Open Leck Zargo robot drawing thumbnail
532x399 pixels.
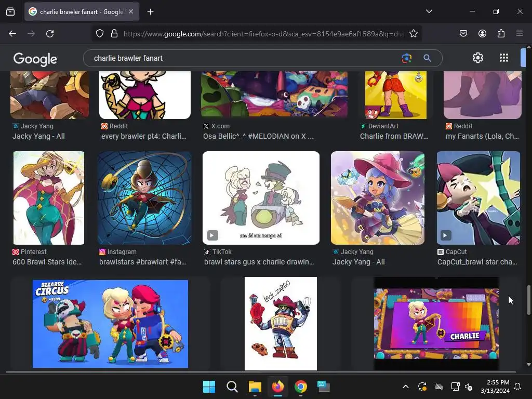tap(281, 324)
